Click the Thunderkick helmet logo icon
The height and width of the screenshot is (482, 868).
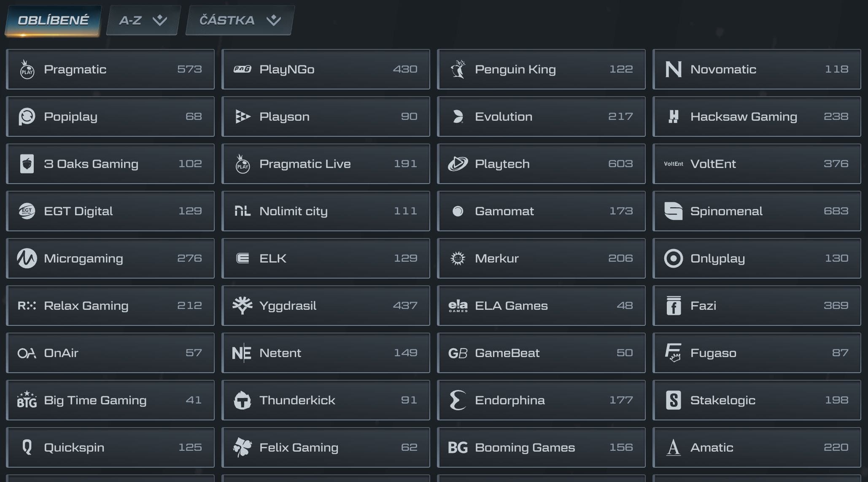tap(243, 400)
